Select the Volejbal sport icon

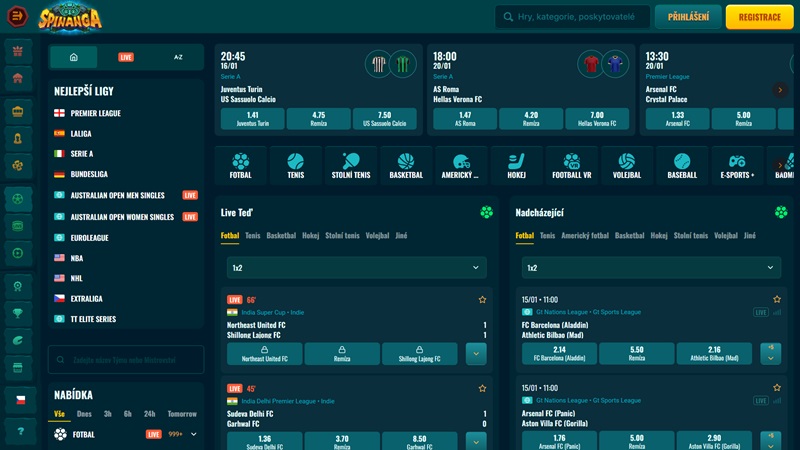(627, 165)
